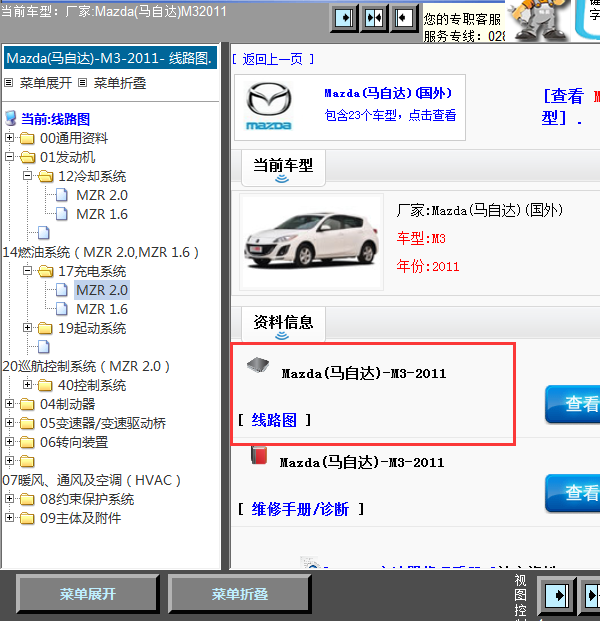Click the computer icon next to 当前:线路图
The image size is (600, 621).
[x=11, y=118]
